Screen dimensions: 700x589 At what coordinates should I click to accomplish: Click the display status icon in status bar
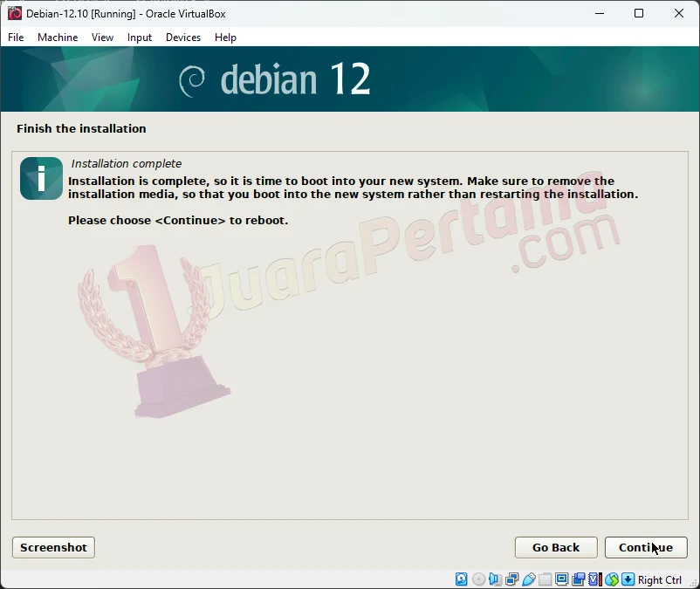(x=563, y=579)
